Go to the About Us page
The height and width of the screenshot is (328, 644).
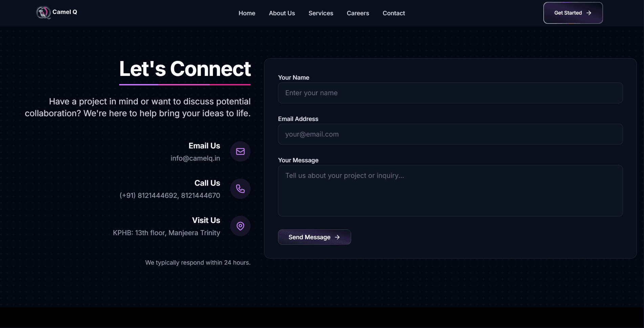[282, 13]
